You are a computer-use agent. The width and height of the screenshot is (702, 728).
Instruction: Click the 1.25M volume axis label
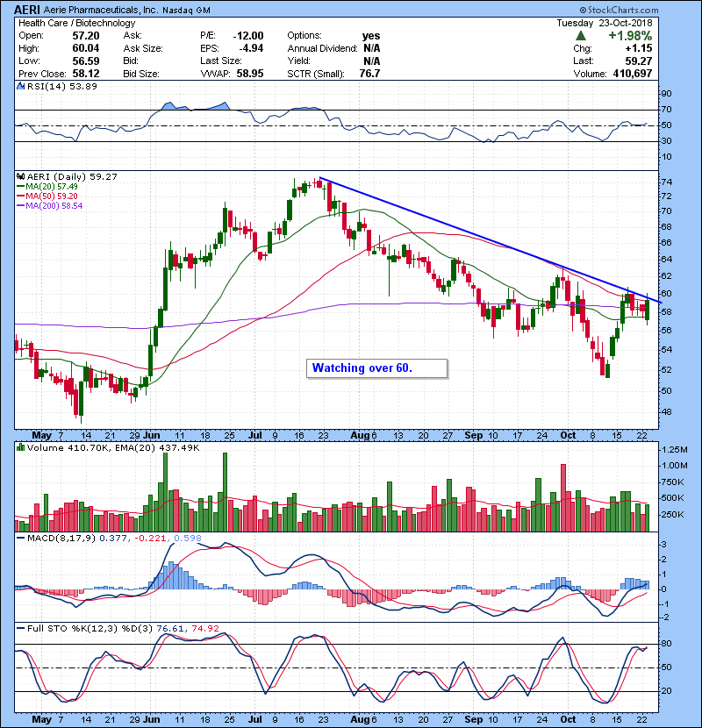tap(675, 450)
